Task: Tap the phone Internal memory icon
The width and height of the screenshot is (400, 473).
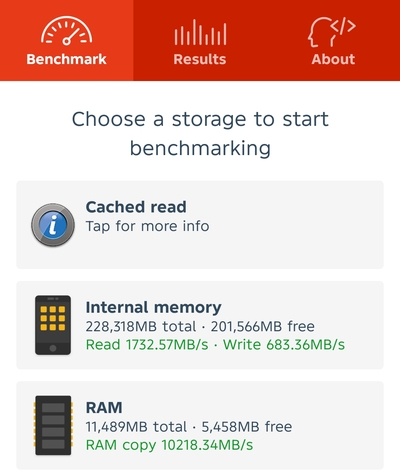Action: coord(53,325)
